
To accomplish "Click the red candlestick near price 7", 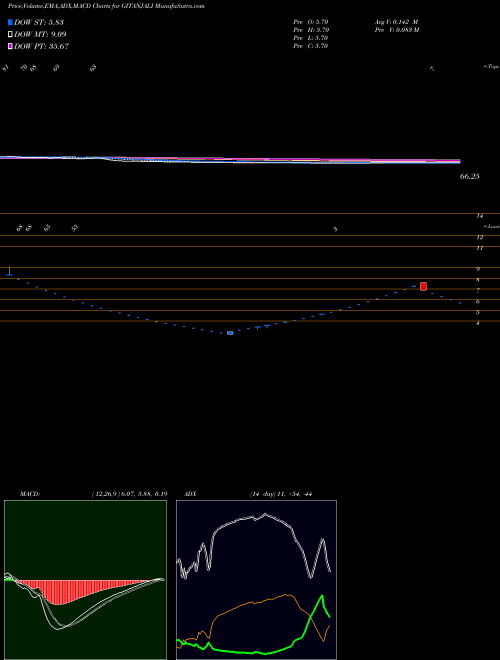I will coord(423,286).
